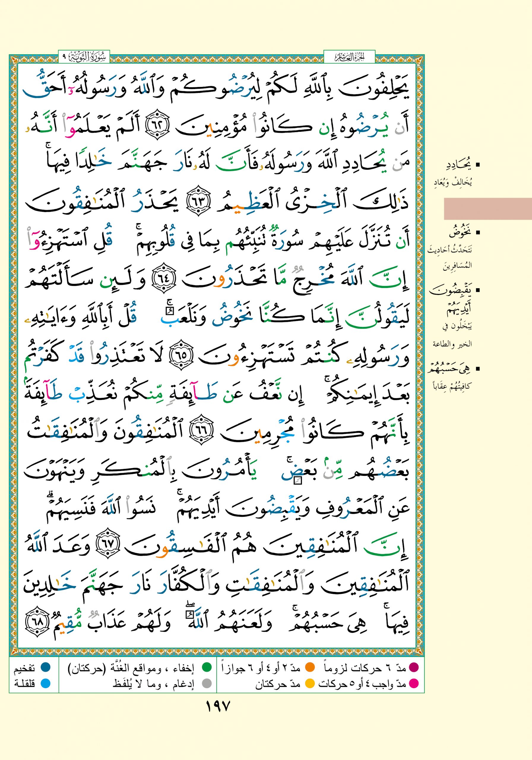532x760 pixels.
Task: Click the pink margin tab on right edge
Action: 488,208
